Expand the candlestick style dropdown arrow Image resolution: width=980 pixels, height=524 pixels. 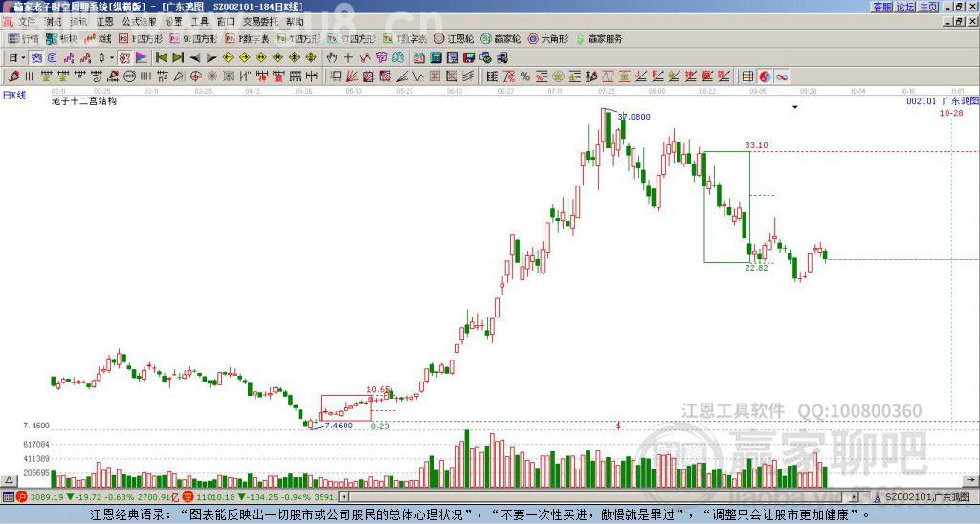pyautogui.click(x=111, y=58)
